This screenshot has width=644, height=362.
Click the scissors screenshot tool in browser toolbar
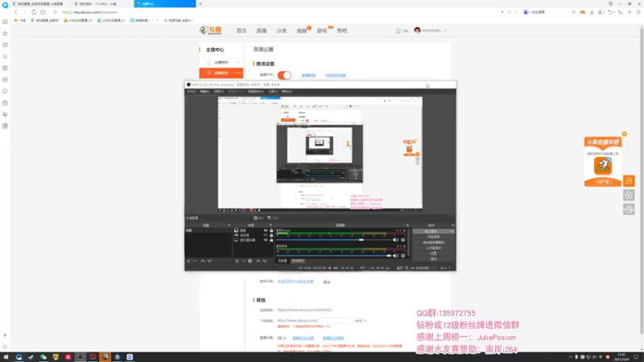point(601,12)
